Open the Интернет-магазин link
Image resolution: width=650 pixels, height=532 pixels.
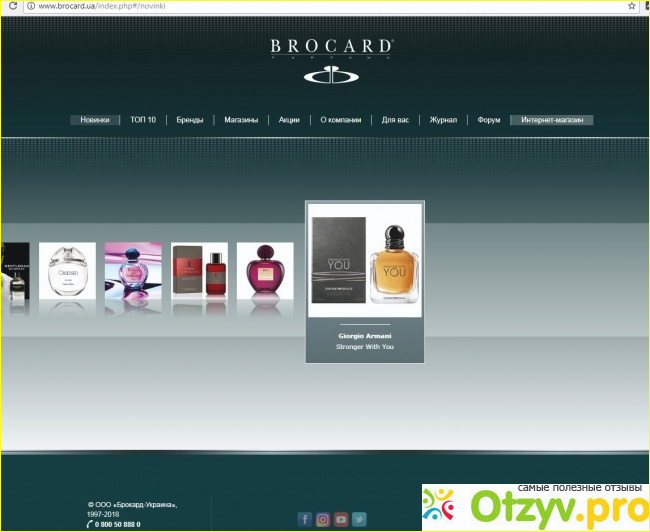(552, 120)
